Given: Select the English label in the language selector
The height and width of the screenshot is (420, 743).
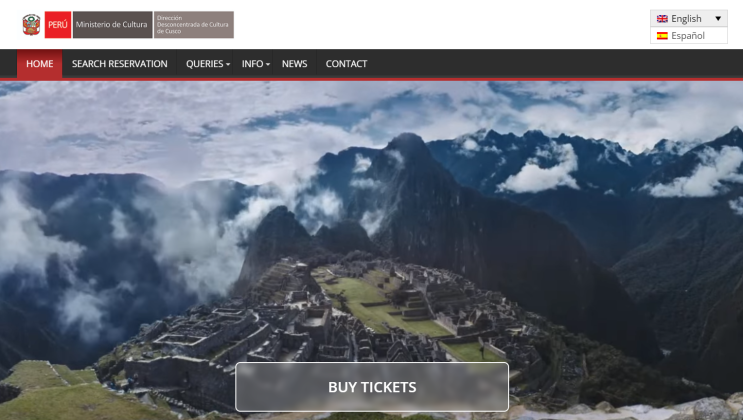Looking at the screenshot, I should pos(686,18).
